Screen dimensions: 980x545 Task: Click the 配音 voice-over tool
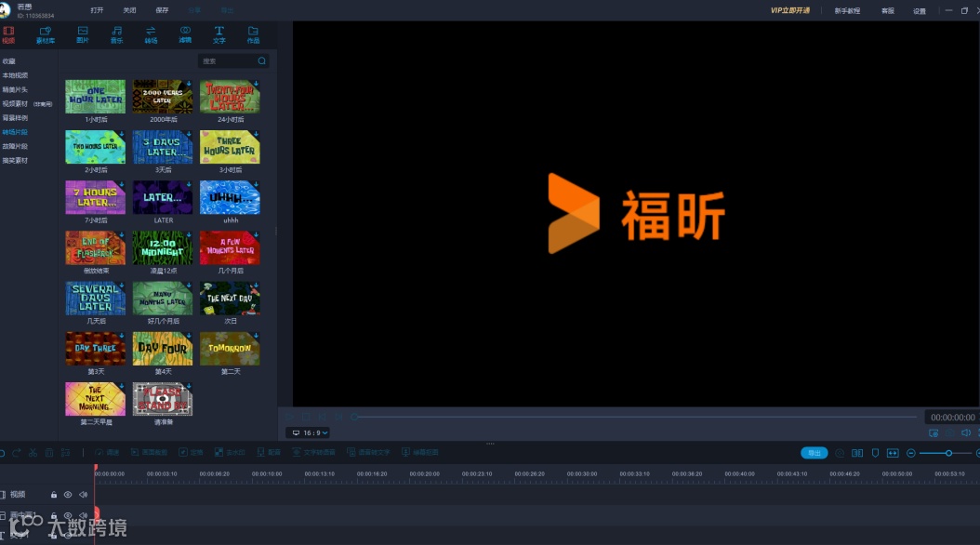[269, 453]
